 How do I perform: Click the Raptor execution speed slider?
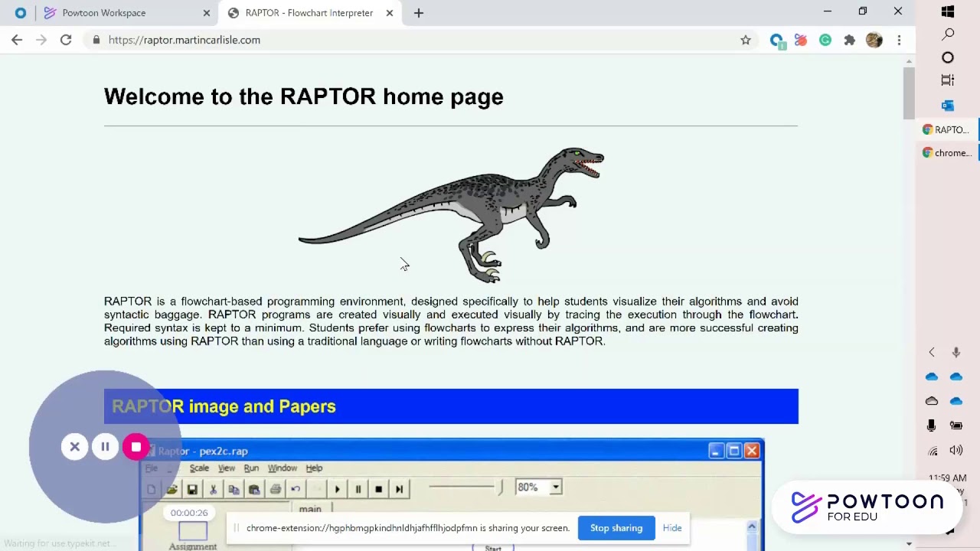[465, 487]
